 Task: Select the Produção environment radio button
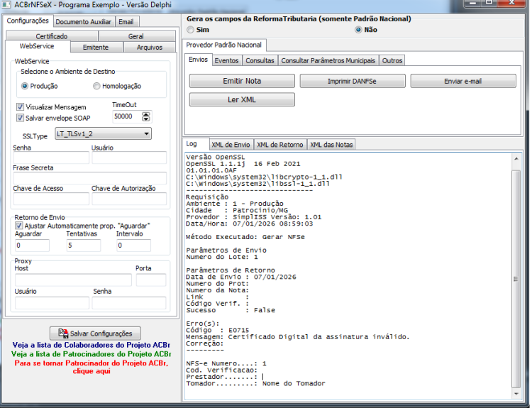point(24,87)
